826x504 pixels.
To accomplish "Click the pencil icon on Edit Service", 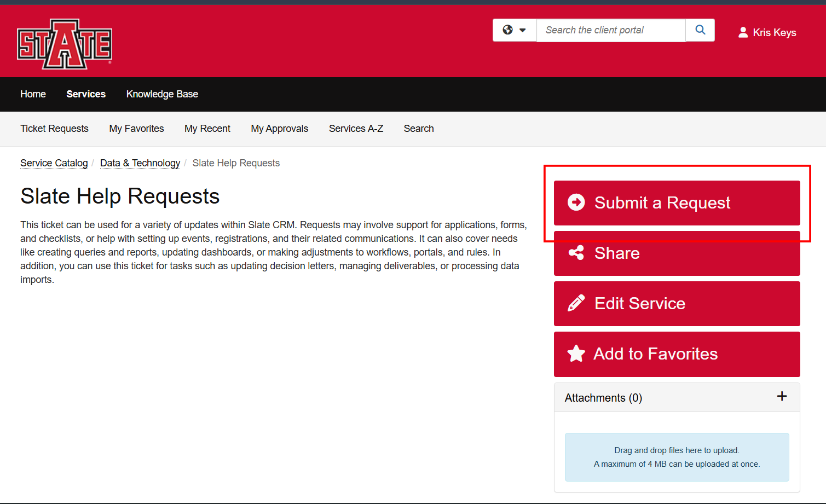I will pos(576,303).
